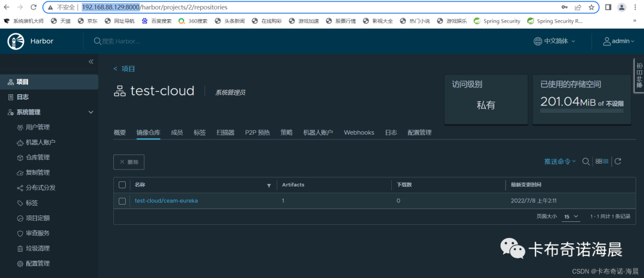This screenshot has height=278, width=644.
Task: Open 项目 in the sidebar
Action: coord(49,82)
